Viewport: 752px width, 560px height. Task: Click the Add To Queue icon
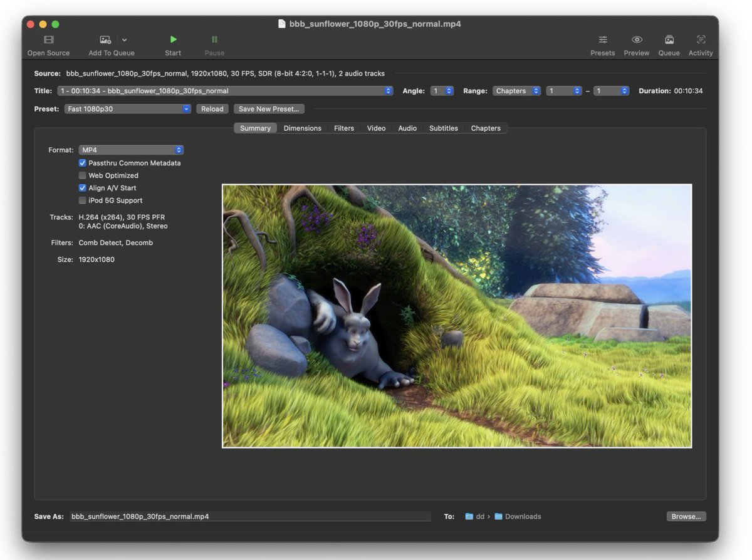105,40
